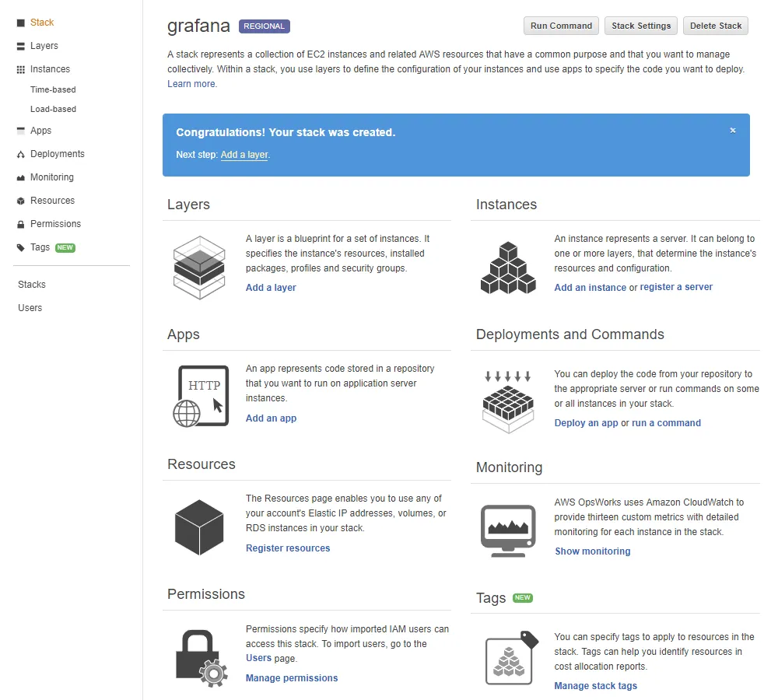Click the 'register a server' link
The height and width of the screenshot is (700, 778).
point(676,287)
